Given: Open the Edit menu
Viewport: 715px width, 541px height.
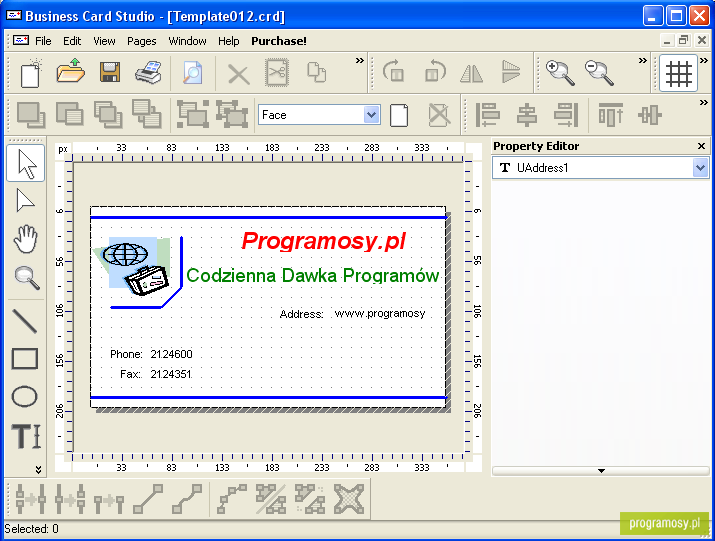Looking at the screenshot, I should [72, 41].
